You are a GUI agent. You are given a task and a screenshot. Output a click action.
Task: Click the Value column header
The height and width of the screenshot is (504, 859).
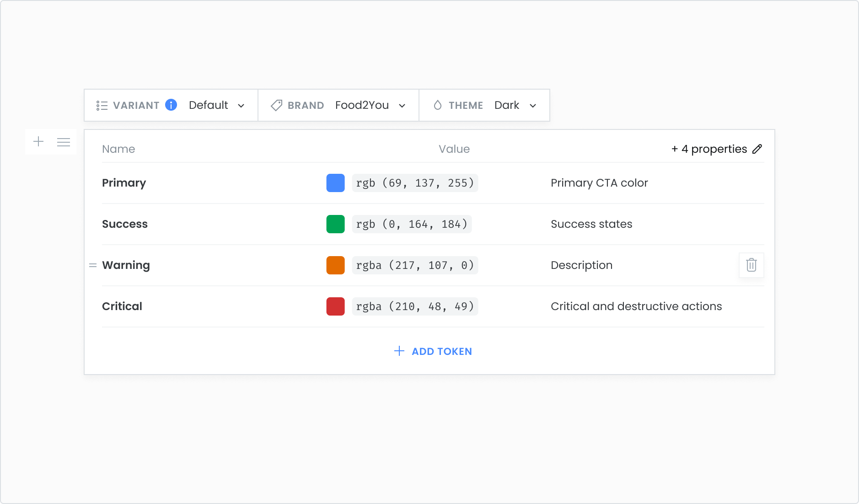coord(454,149)
